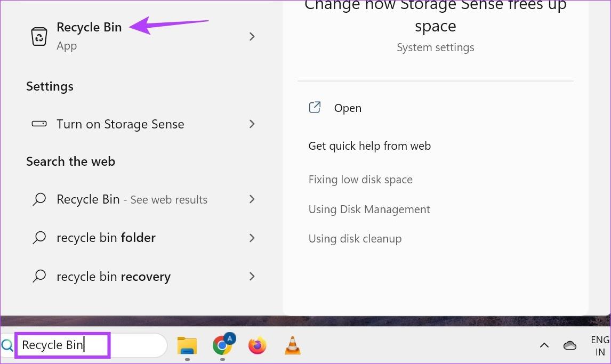
Task: Expand the chevron next to Recycle Bin result
Action: tap(252, 36)
